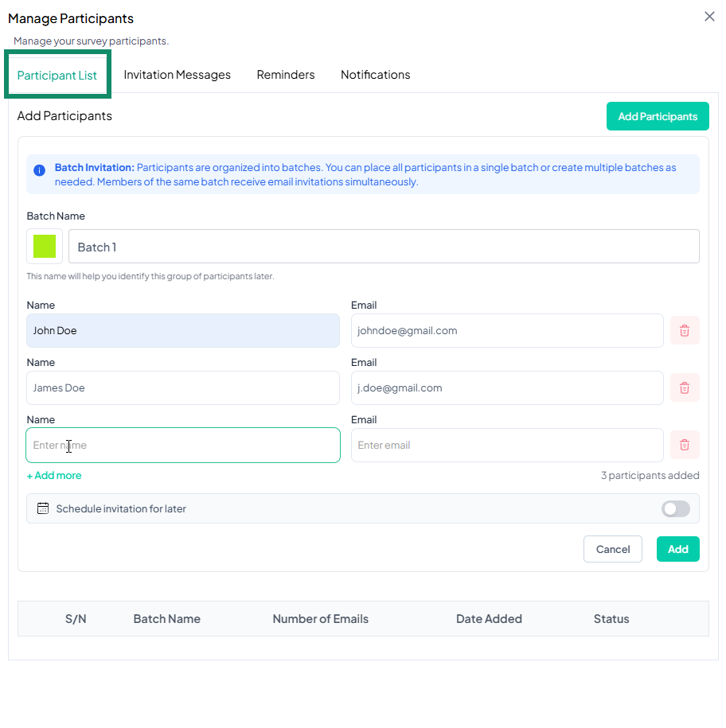Click the green Add button
The width and height of the screenshot is (726, 728).
pos(677,549)
